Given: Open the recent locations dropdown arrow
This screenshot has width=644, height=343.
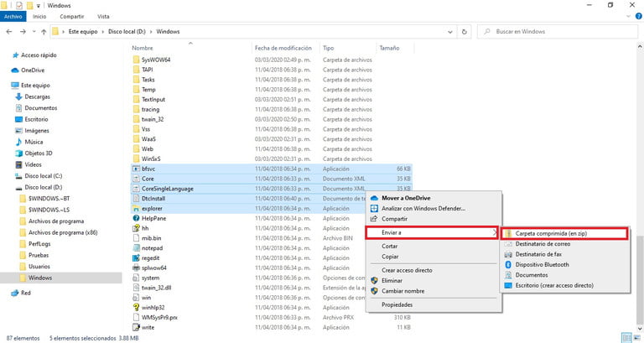Looking at the screenshot, I should [x=34, y=32].
